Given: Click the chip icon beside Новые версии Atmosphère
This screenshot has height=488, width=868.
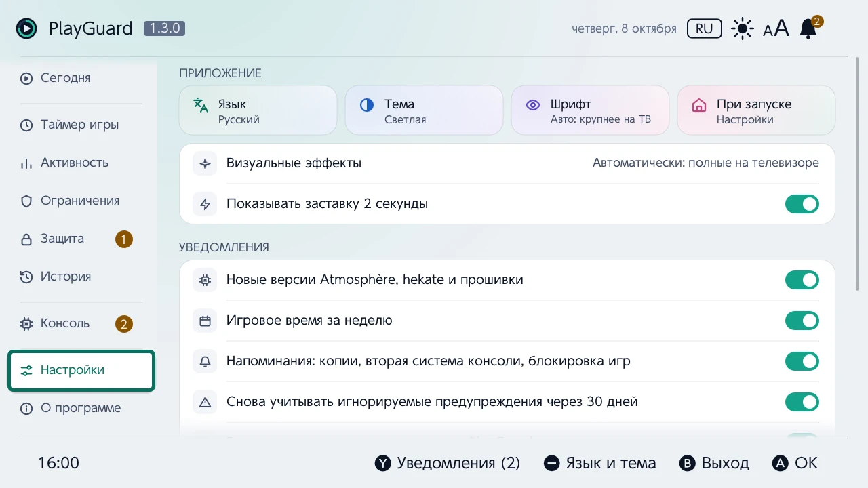Looking at the screenshot, I should pos(205,280).
